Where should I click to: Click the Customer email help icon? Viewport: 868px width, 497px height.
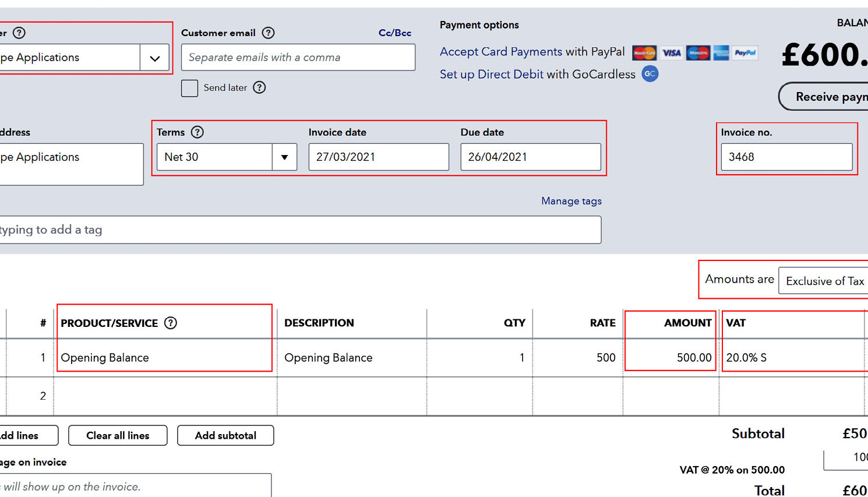(x=268, y=33)
